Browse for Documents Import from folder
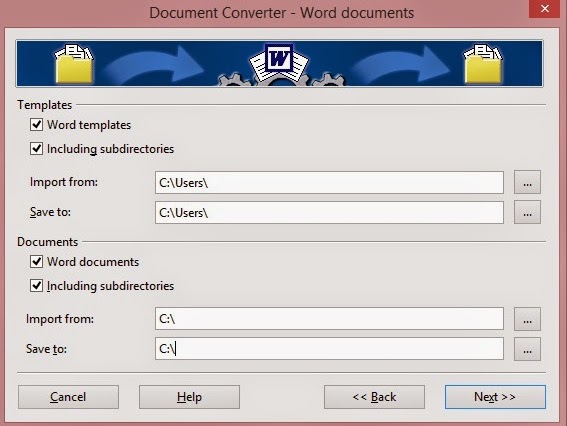567x426 pixels. tap(527, 319)
